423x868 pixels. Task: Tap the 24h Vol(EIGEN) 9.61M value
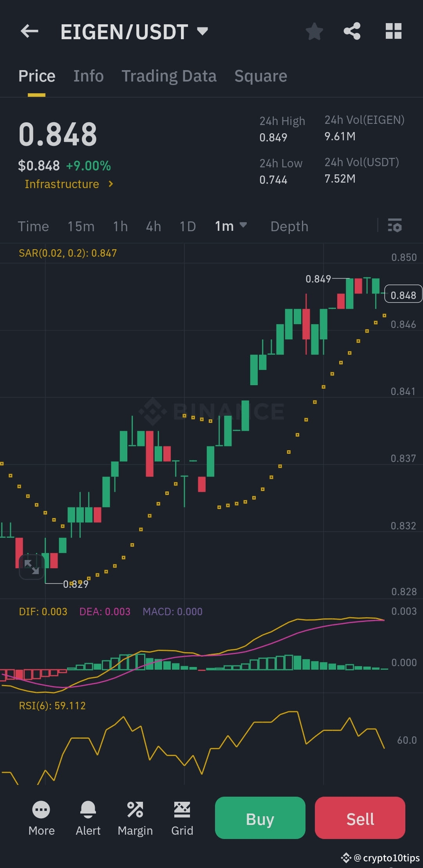point(340,136)
